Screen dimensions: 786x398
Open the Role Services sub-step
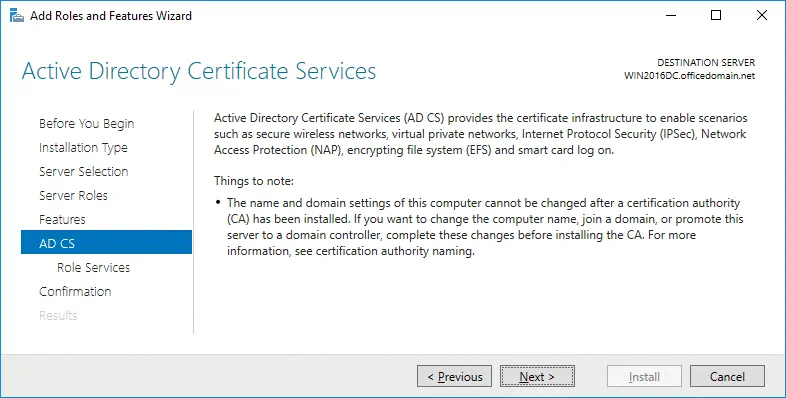point(93,268)
